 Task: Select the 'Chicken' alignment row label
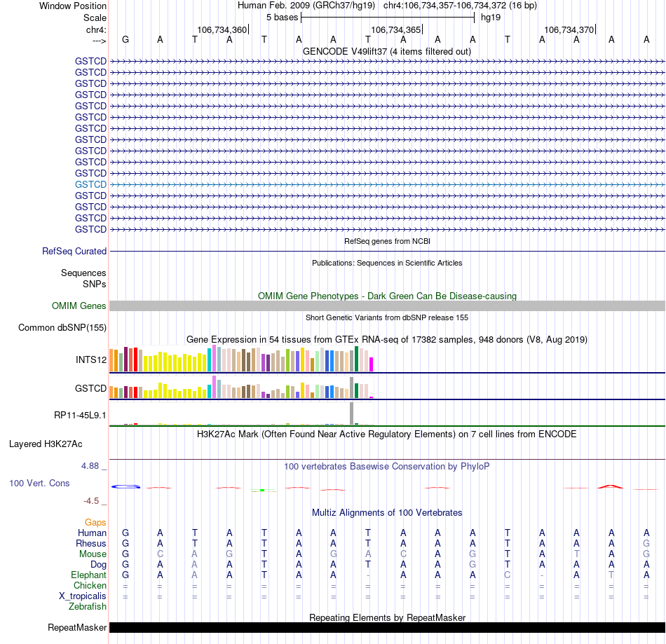(x=90, y=585)
